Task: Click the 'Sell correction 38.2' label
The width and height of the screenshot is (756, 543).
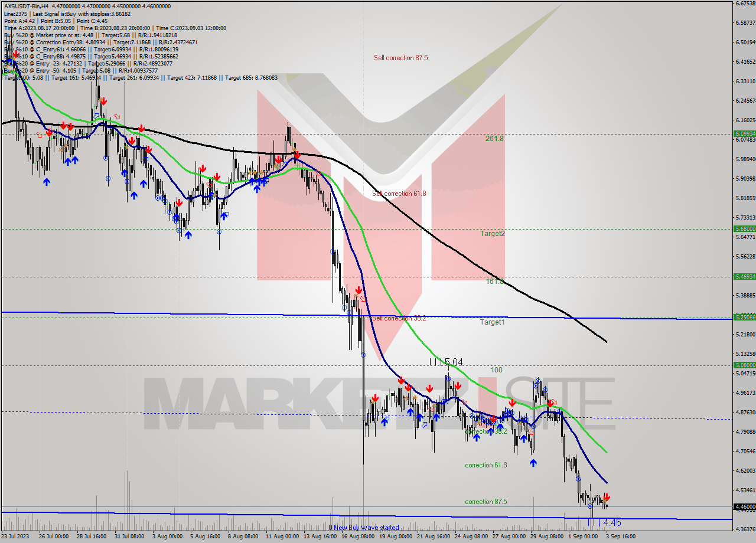Action: (399, 318)
